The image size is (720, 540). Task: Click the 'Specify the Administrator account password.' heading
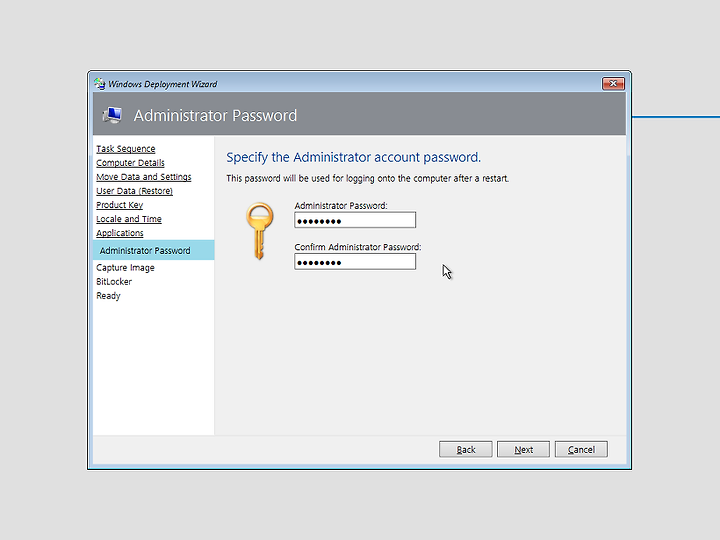(354, 158)
